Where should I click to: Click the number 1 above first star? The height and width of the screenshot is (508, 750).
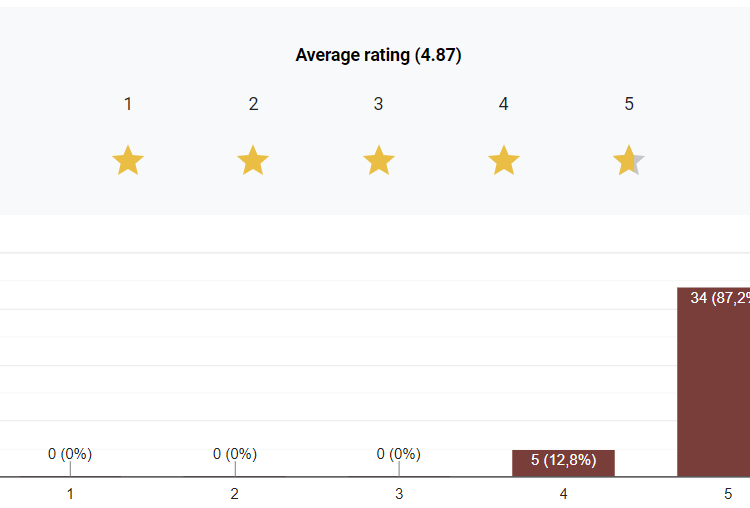coord(128,104)
